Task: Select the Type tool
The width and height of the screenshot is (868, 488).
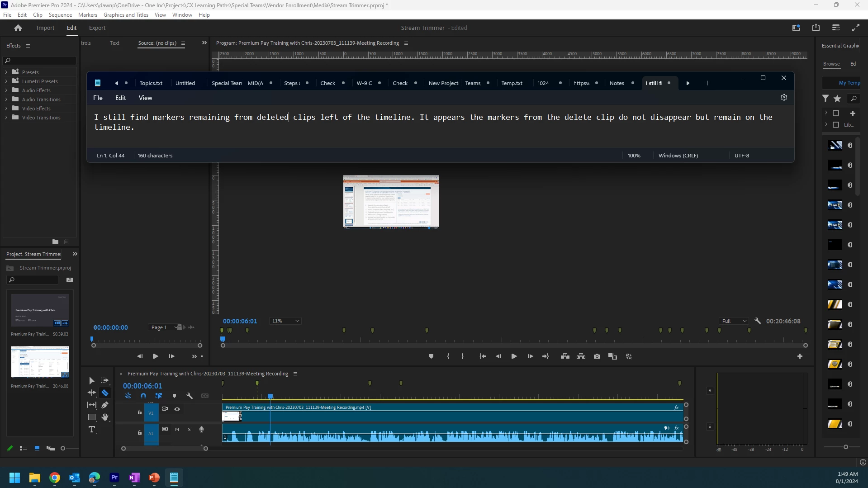Action: point(92,429)
